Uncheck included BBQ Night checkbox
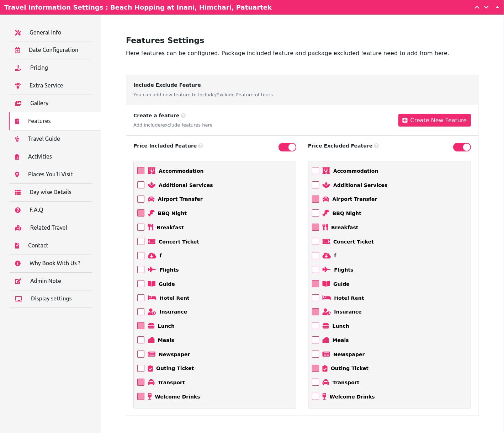 (x=141, y=213)
